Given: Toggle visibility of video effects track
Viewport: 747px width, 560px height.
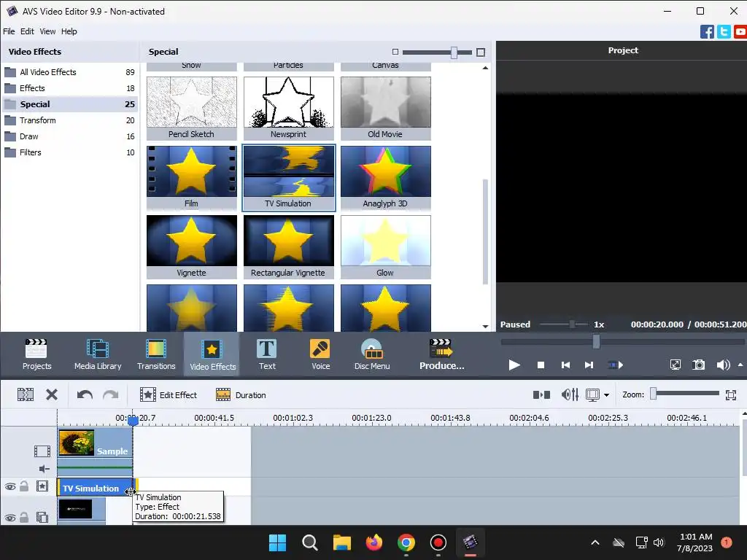Looking at the screenshot, I should (x=10, y=486).
